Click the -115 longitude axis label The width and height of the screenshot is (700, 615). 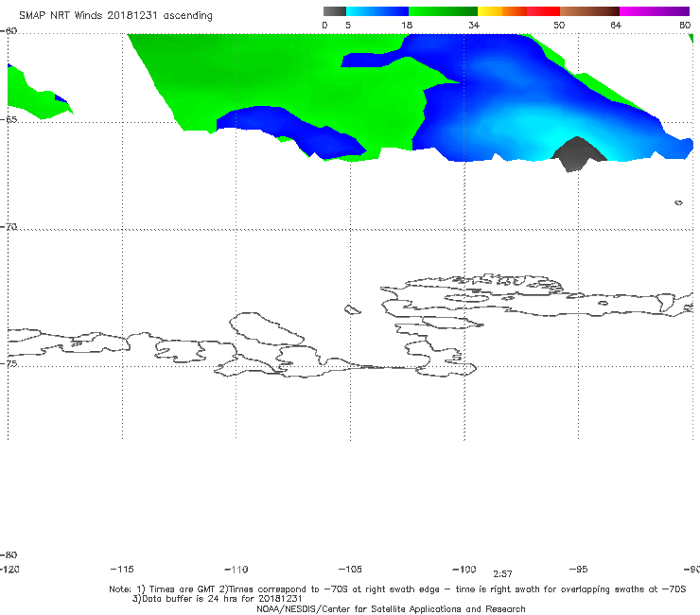122,570
